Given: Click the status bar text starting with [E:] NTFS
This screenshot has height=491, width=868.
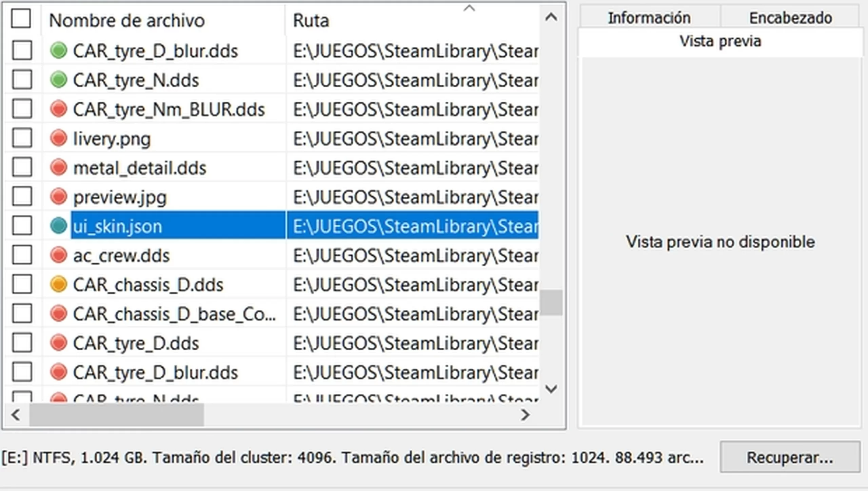Looking at the screenshot, I should pyautogui.click(x=353, y=457).
